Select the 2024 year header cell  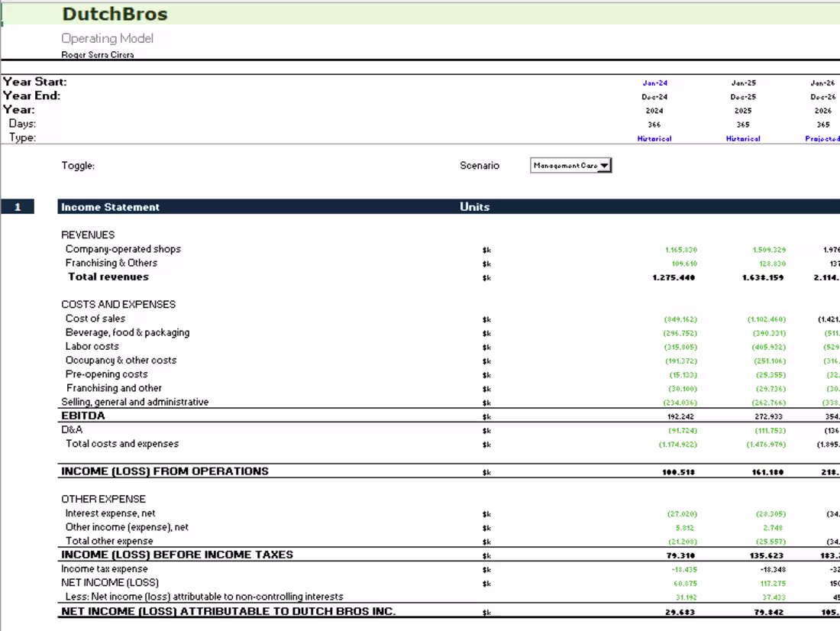654,111
